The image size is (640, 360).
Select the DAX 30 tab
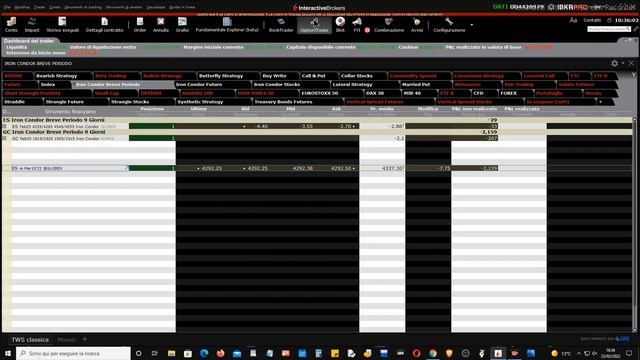click(x=382, y=93)
